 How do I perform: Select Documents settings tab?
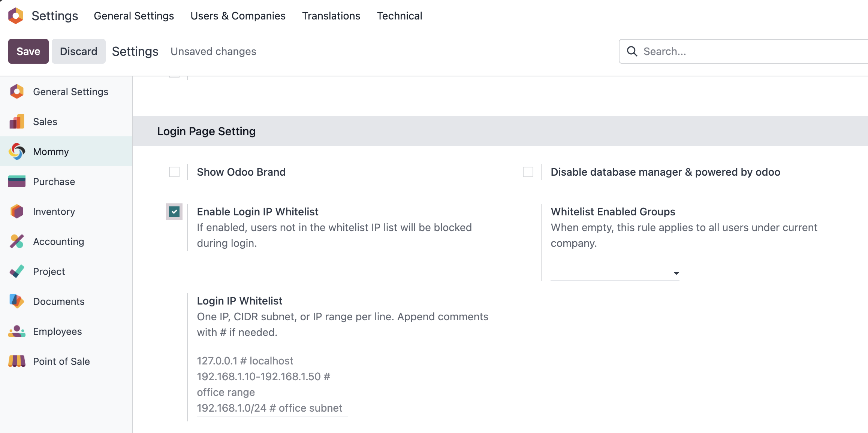66,302
